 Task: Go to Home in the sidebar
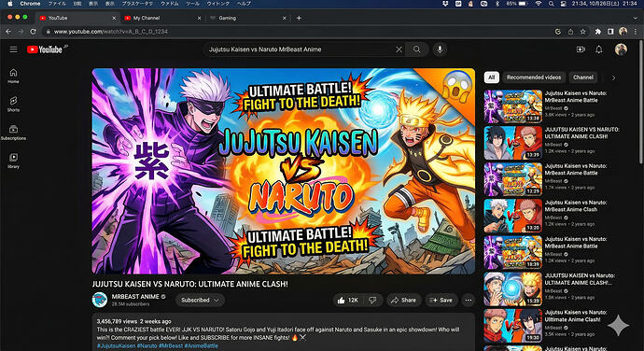pos(13,76)
